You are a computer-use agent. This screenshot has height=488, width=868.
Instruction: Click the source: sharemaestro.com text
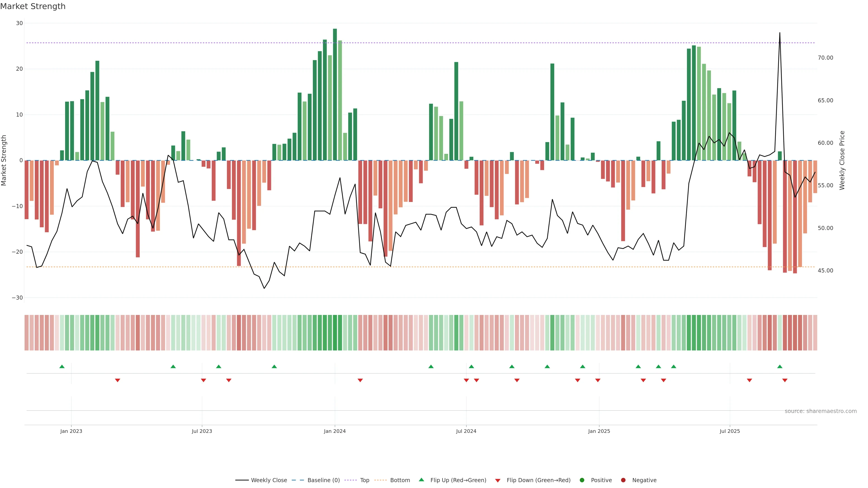821,411
